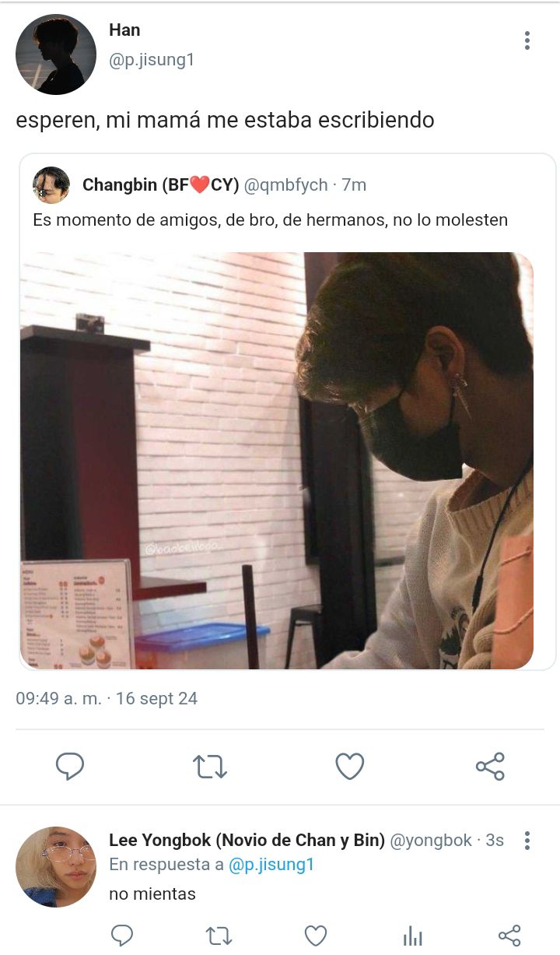Retweet Han's tweet
The width and height of the screenshot is (560, 955).
pyautogui.click(x=210, y=767)
